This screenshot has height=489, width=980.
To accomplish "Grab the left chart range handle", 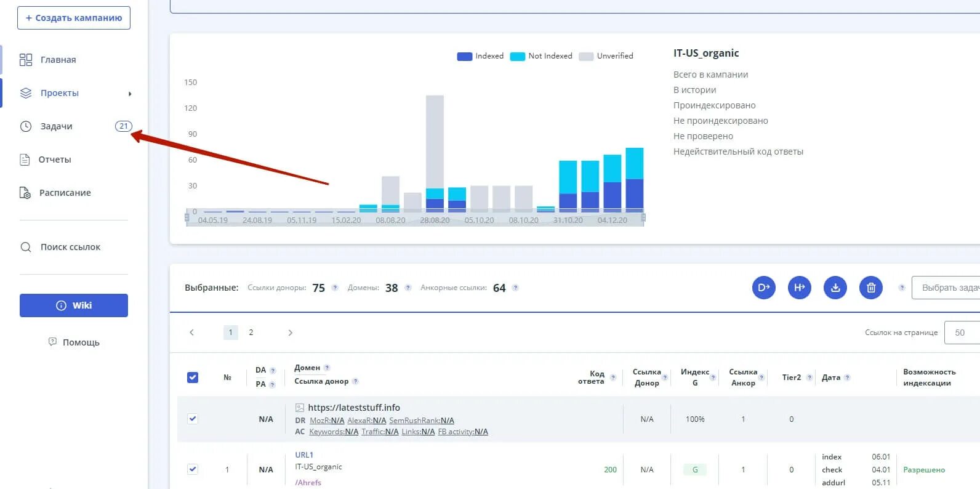I will (x=187, y=217).
